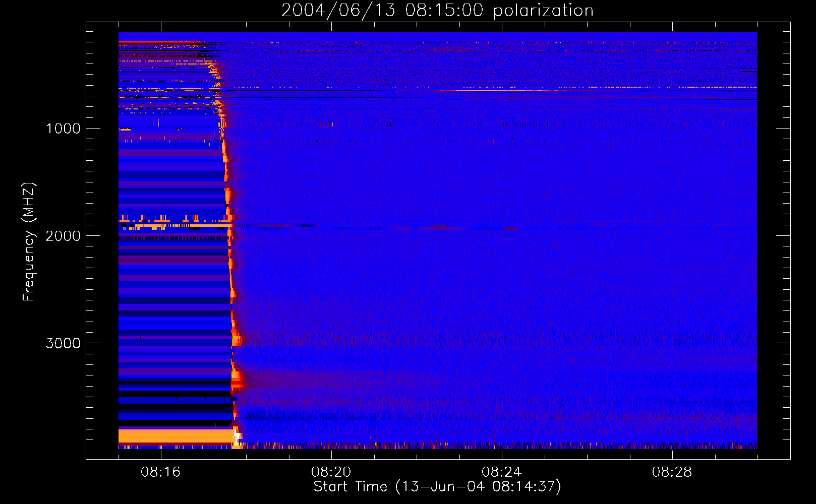Click the plot title '2004/06/13 08:15:00 polarization'
The image size is (816, 504).
(x=437, y=11)
